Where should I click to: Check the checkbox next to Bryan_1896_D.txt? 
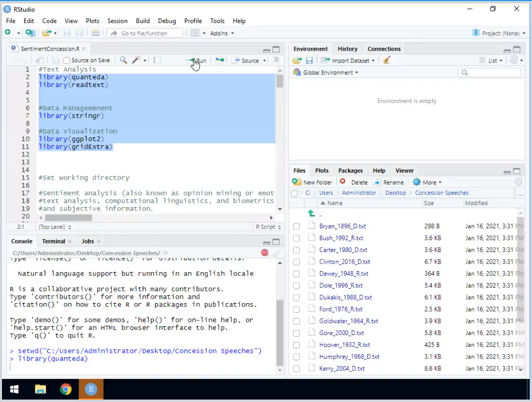[296, 226]
